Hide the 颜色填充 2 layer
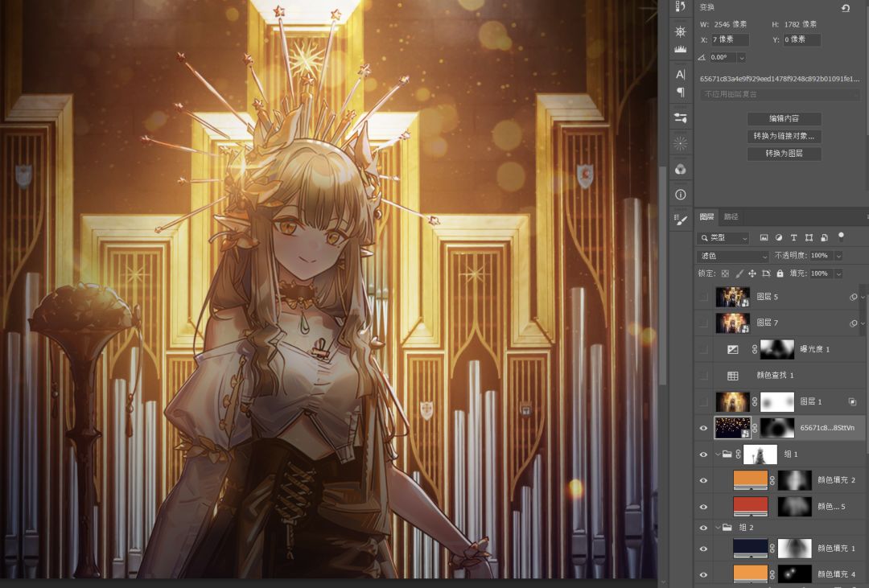This screenshot has height=588, width=869. 704,480
